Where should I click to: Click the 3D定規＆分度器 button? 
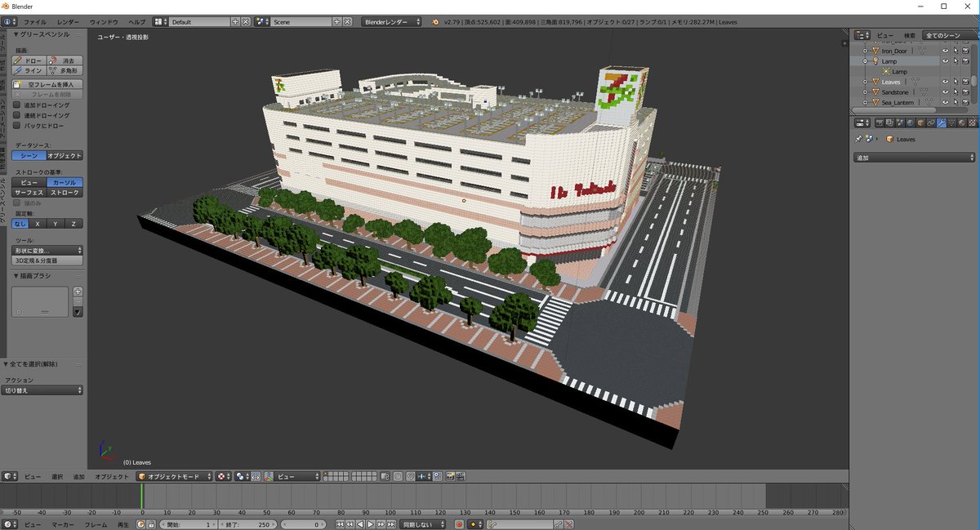47,261
